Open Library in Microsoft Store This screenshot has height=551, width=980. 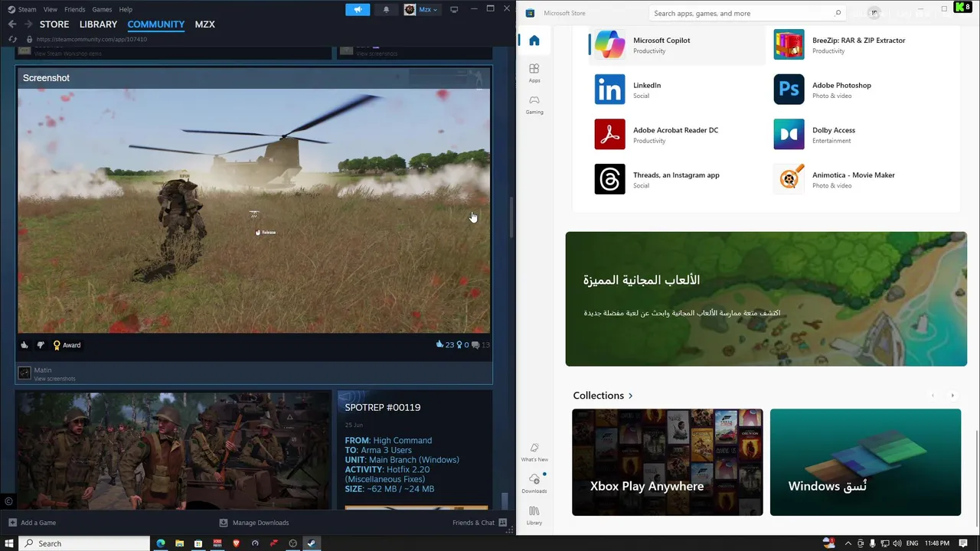[x=534, y=515]
